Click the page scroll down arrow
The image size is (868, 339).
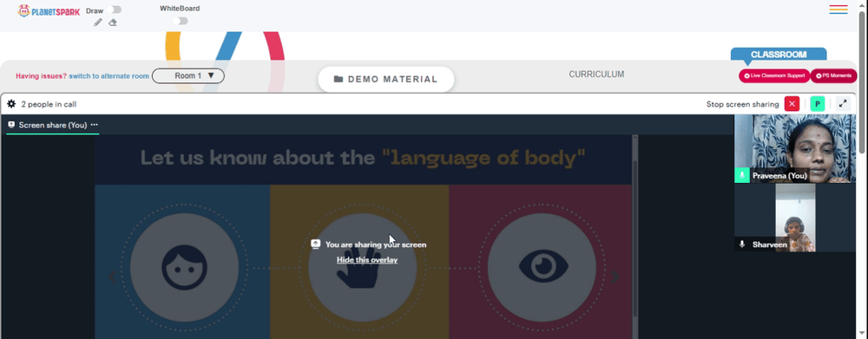(x=863, y=334)
